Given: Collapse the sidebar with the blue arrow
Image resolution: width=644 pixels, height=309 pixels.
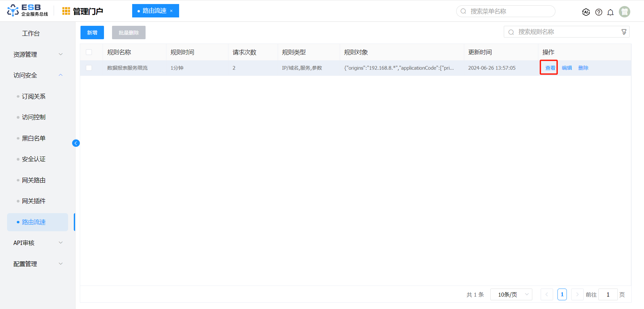Looking at the screenshot, I should coord(76,143).
